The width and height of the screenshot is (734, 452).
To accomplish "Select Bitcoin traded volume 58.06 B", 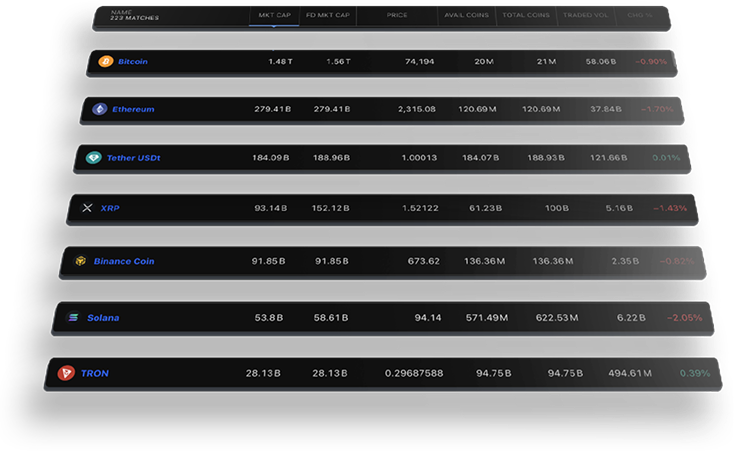I will click(x=601, y=61).
